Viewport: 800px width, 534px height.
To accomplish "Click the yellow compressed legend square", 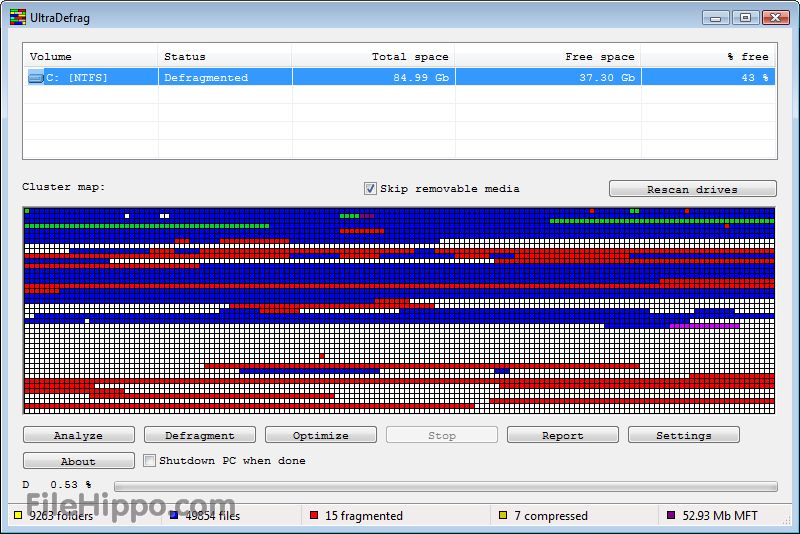I will [503, 516].
